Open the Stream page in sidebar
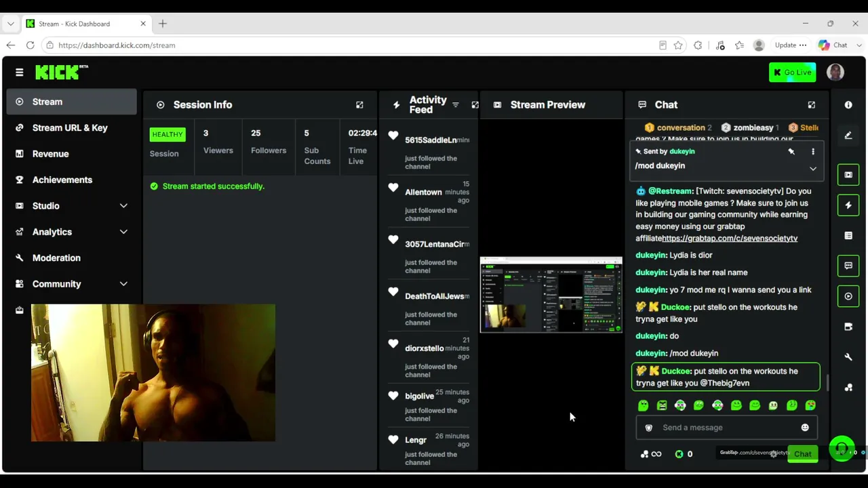 (71, 102)
